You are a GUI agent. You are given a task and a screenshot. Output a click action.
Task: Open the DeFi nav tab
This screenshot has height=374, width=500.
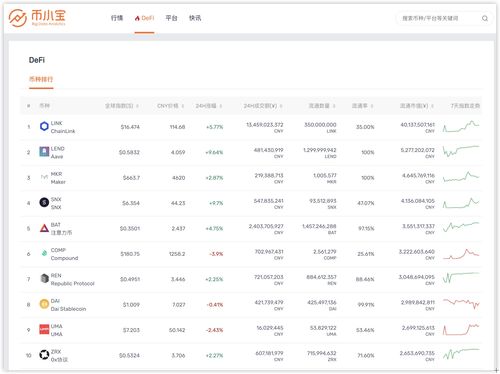144,18
